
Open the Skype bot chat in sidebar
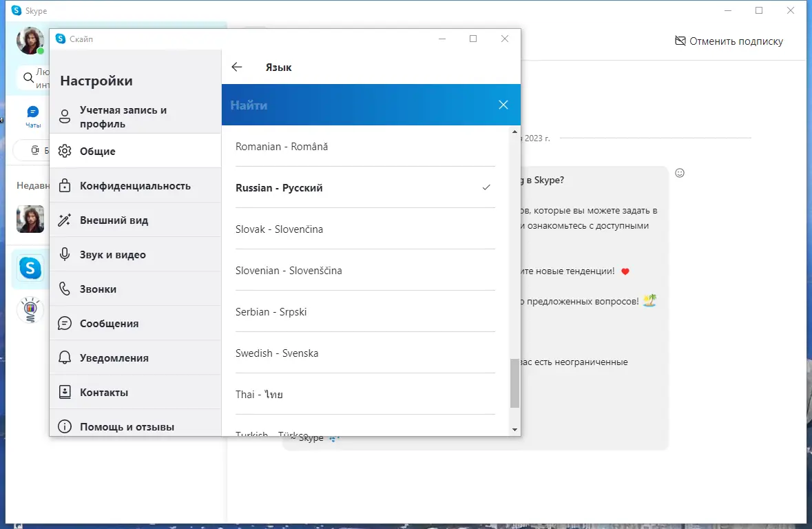[x=30, y=269]
